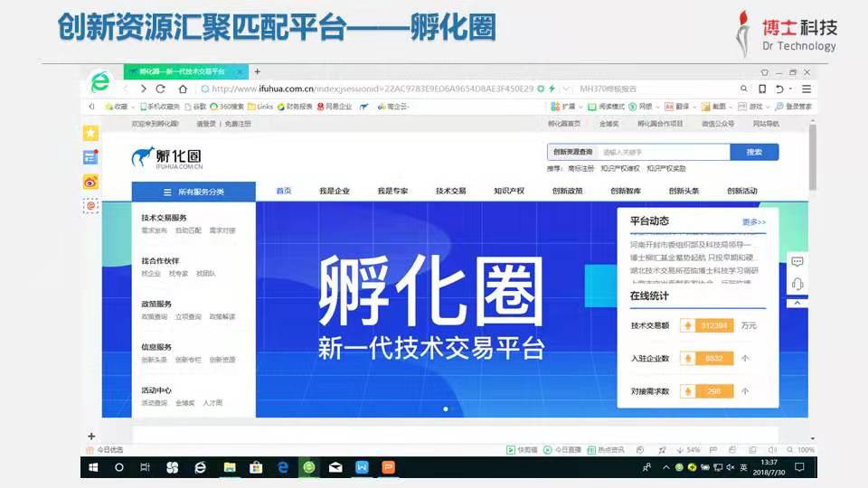Open the Windows Start menu
This screenshot has height=488, width=868.
click(93, 467)
